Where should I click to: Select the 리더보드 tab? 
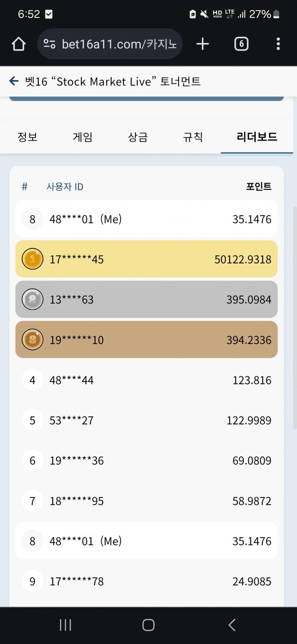(257, 137)
